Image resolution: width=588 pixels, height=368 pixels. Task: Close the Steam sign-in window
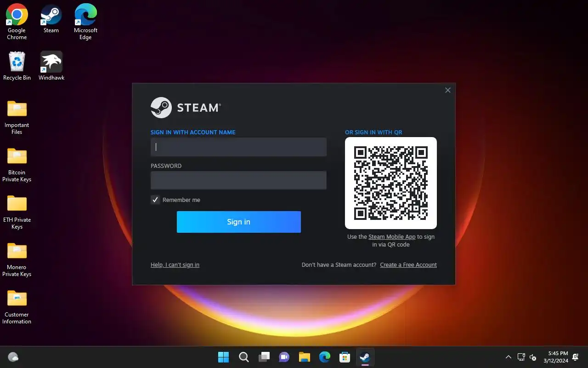coord(448,90)
